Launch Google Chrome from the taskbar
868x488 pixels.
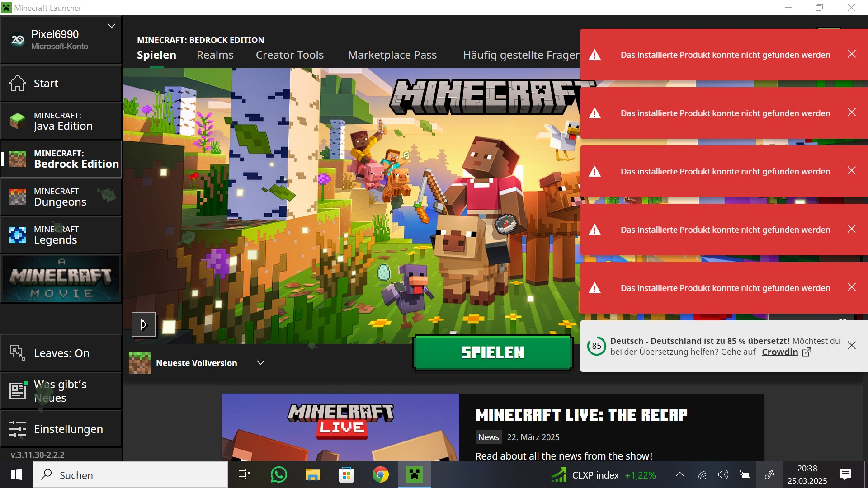[380, 474]
